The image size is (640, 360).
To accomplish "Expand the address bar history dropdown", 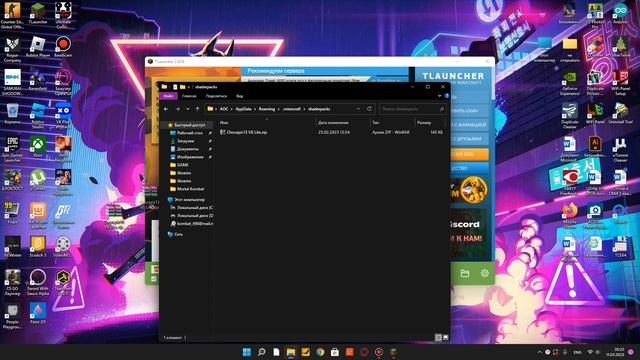I will 358,109.
